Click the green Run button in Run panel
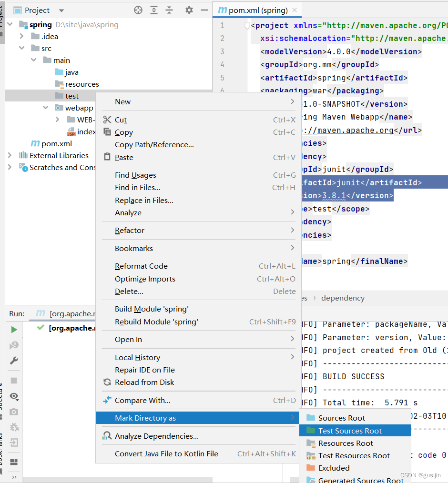 pyautogui.click(x=14, y=330)
